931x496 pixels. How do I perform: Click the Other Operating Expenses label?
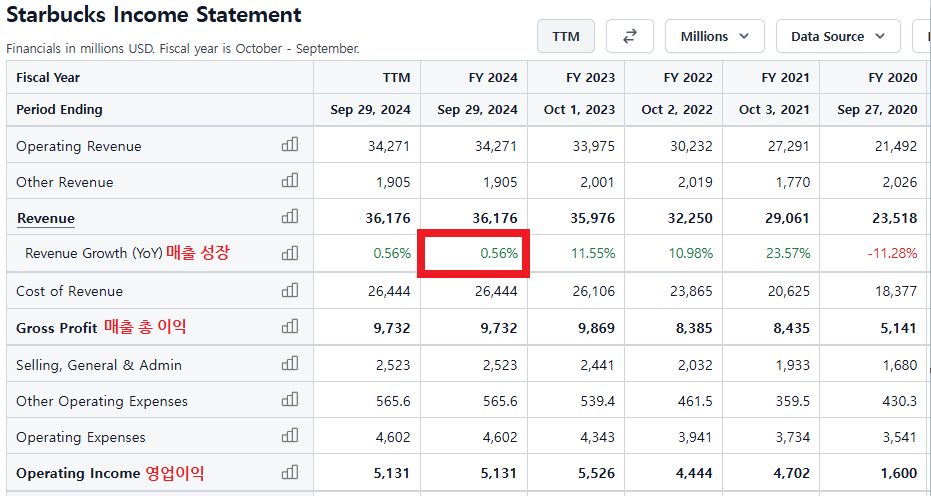(102, 402)
